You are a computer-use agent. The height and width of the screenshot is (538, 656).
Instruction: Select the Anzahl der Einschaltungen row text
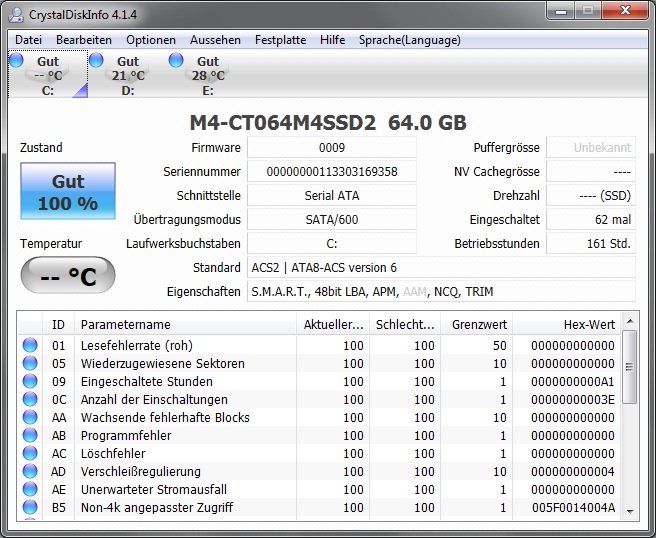coord(154,400)
